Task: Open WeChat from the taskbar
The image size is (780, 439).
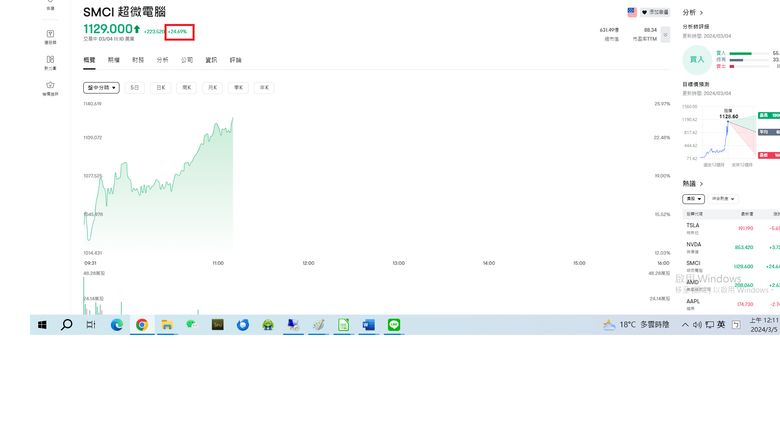Action: [192, 325]
